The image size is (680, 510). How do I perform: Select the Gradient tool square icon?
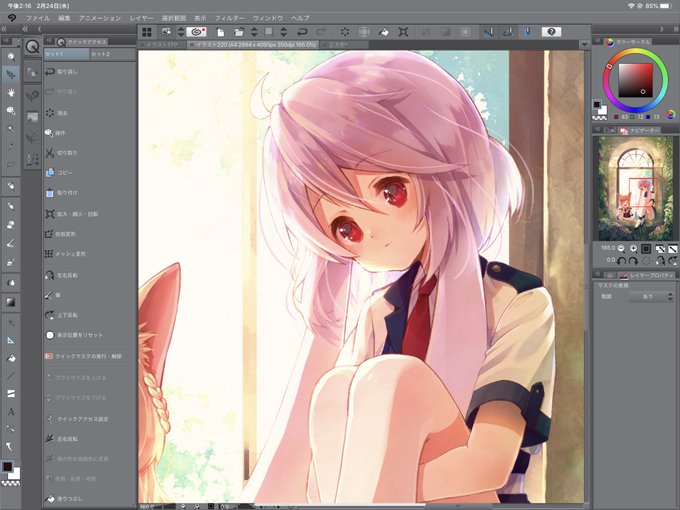tap(11, 302)
